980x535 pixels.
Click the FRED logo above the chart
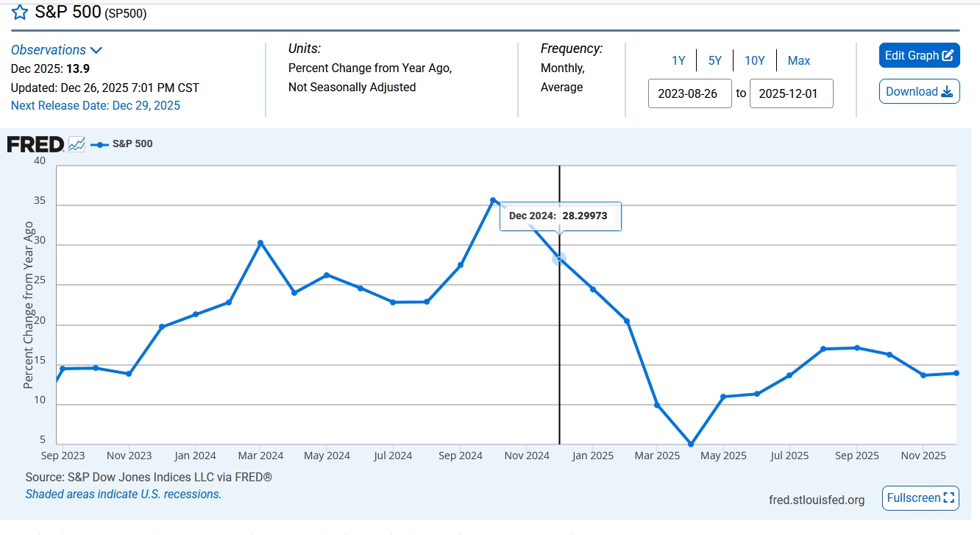(35, 144)
